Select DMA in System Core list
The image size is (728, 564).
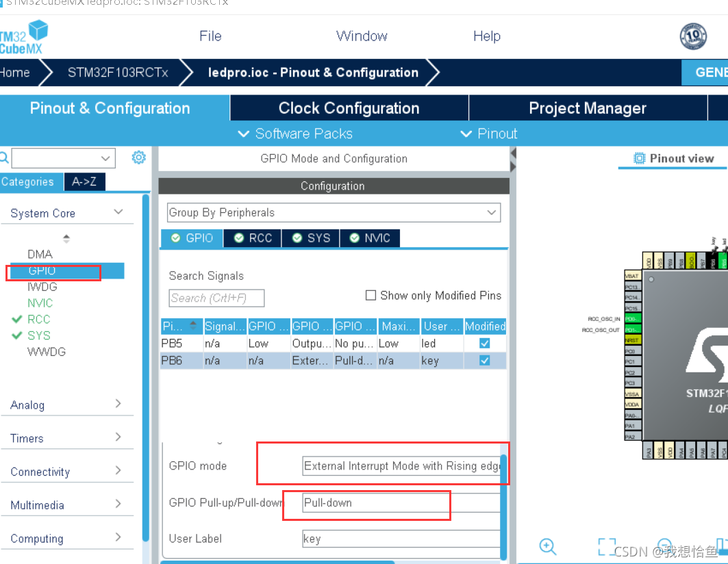(x=40, y=255)
